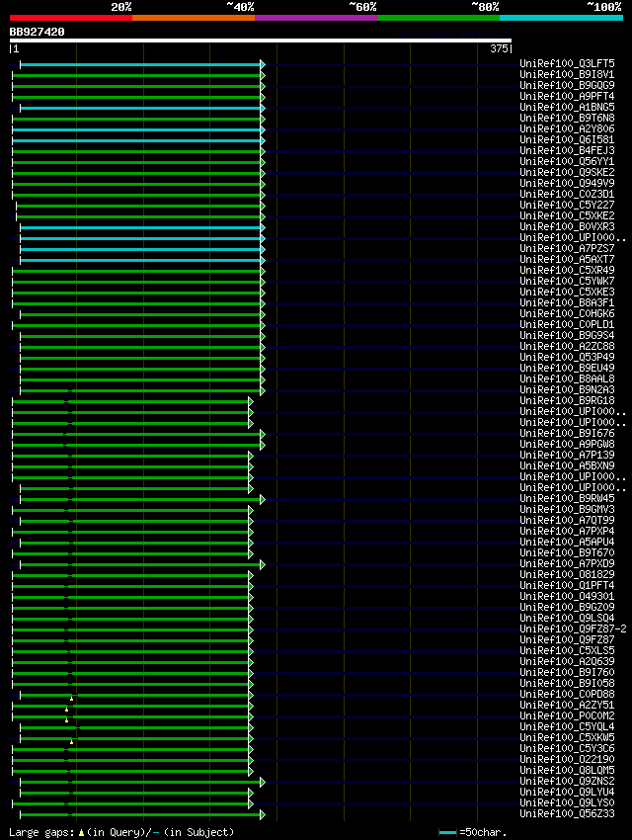Click the UniRef100_C0Z3D1 label
The image size is (632, 840).
(567, 194)
